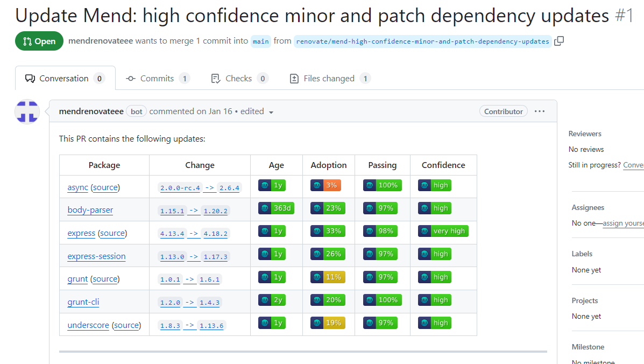Open the body-parser package link
The width and height of the screenshot is (644, 364).
[x=90, y=210]
